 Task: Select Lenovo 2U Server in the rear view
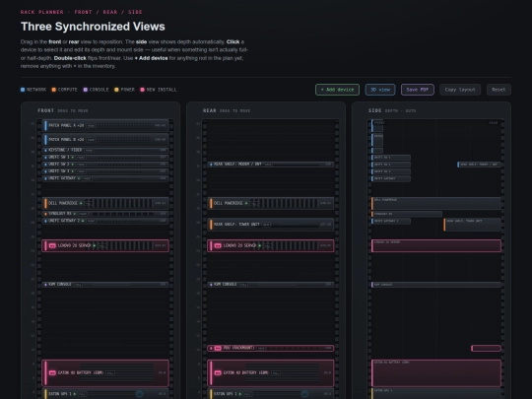coord(270,245)
